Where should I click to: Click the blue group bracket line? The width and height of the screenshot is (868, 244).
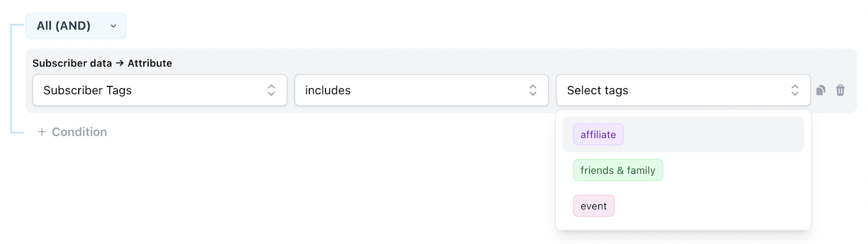11,79
